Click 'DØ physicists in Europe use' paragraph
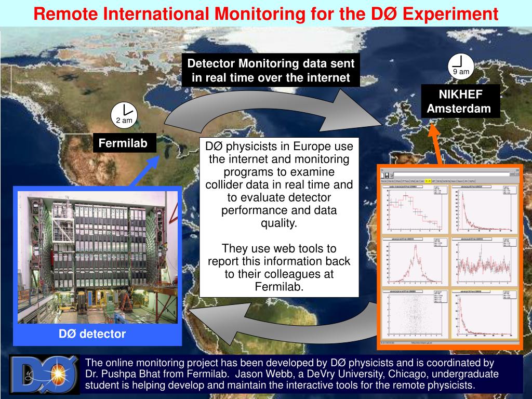532x399 pixels. point(279,184)
